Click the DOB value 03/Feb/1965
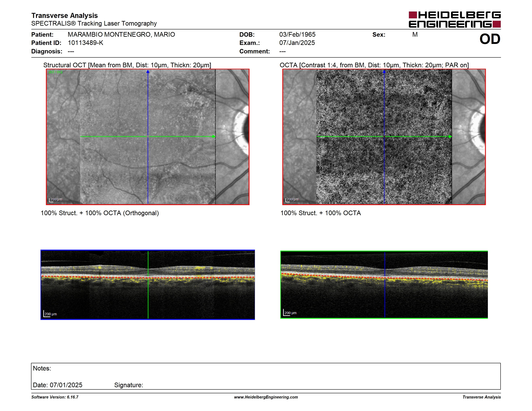This screenshot has height=411, width=532. point(297,34)
